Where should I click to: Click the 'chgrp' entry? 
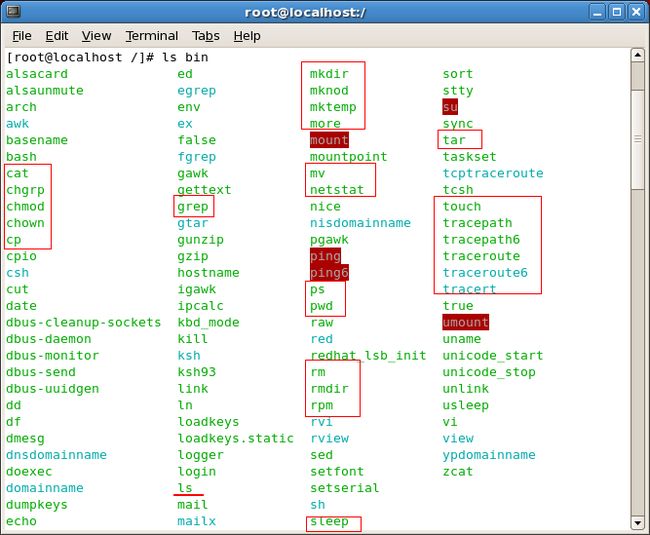(x=25, y=190)
